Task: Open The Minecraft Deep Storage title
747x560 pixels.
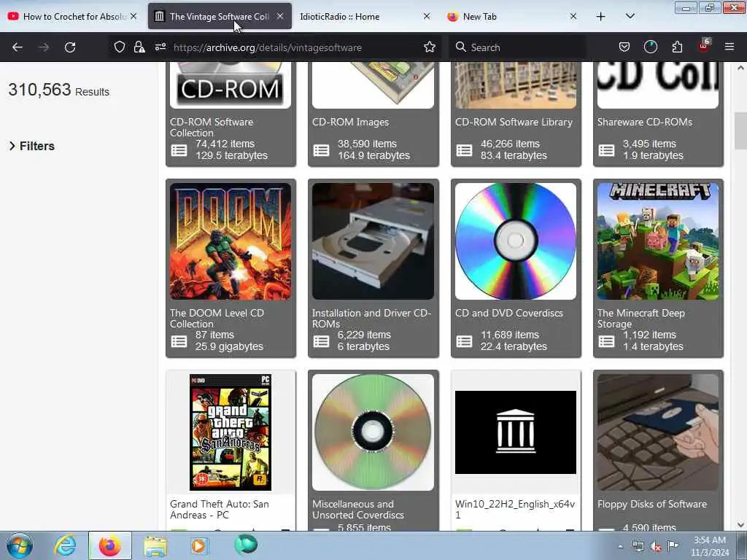Action: click(640, 318)
